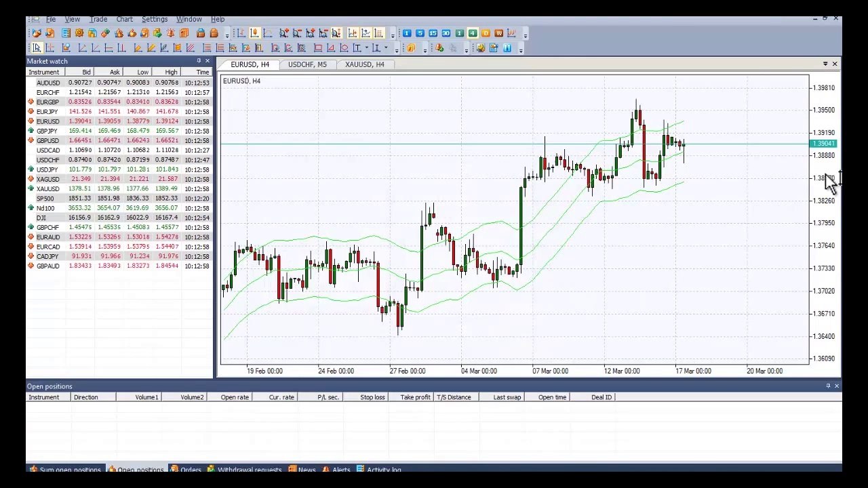Viewport: 868px width, 488px height.
Task: Select the SP500 row in Market watch
Action: coord(119,198)
